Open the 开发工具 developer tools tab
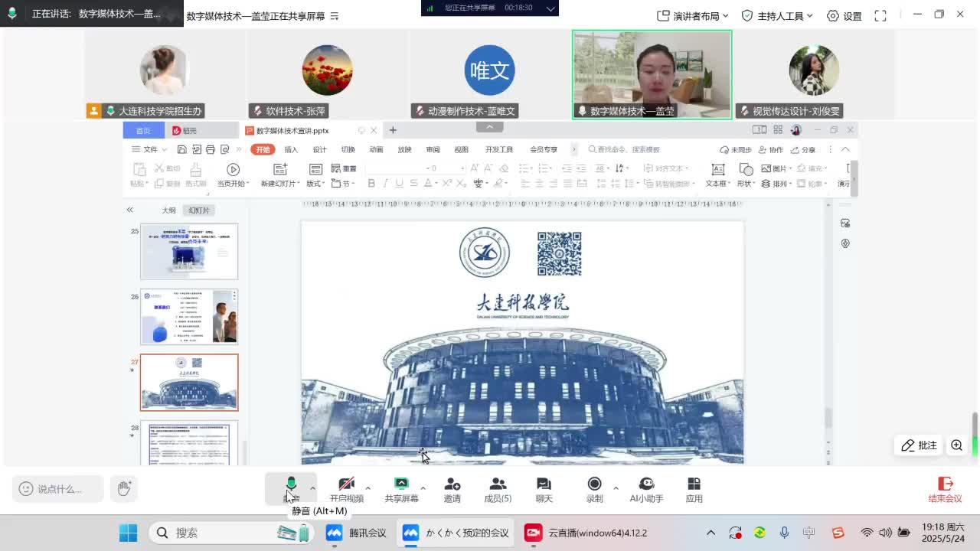Viewport: 980px width, 551px height. click(499, 149)
